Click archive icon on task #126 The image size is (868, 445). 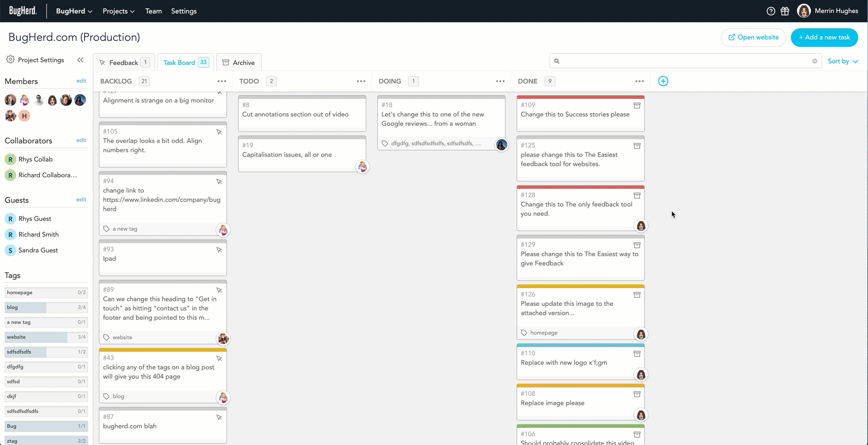coord(637,295)
